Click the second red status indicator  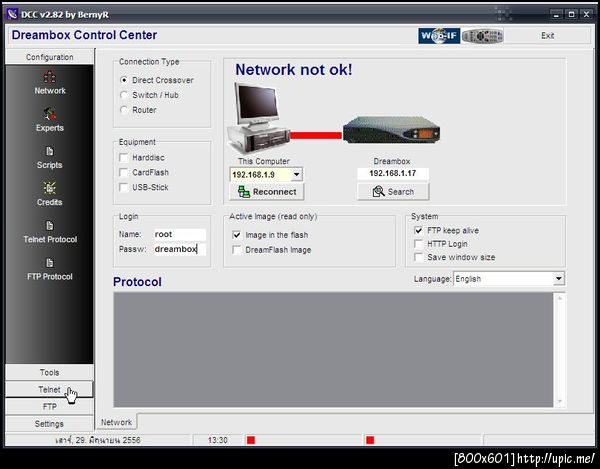[x=370, y=440]
